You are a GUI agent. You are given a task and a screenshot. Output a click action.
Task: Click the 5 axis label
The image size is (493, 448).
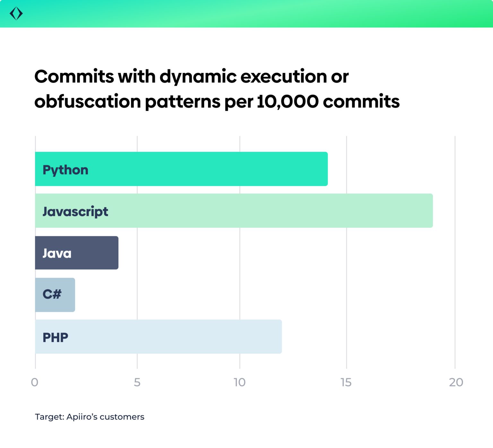138,382
